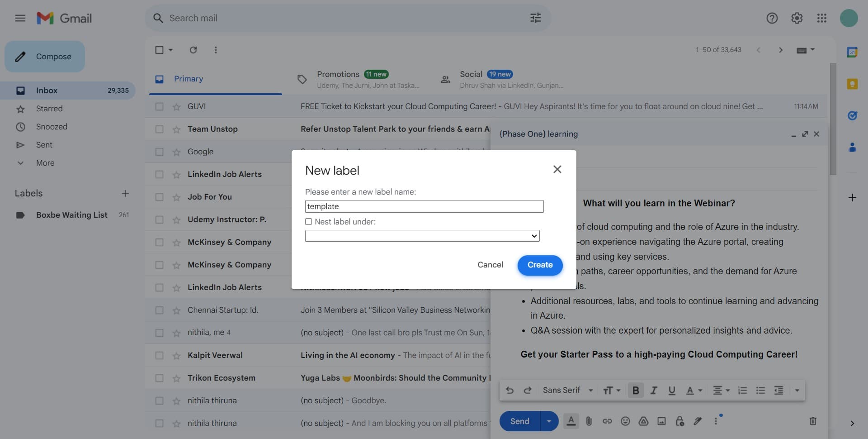Viewport: 868px width, 439px height.
Task: Open the Send options dropdown arrow
Action: (549, 421)
